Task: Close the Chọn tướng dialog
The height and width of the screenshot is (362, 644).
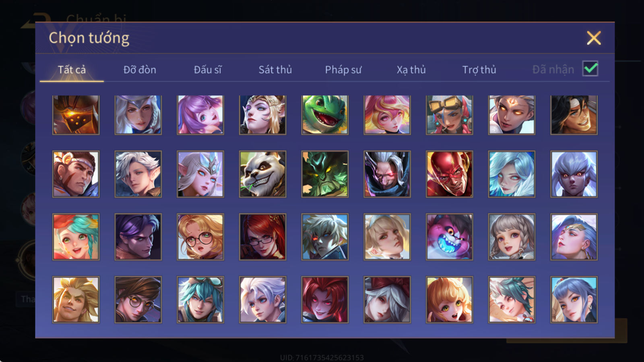Action: click(x=594, y=38)
